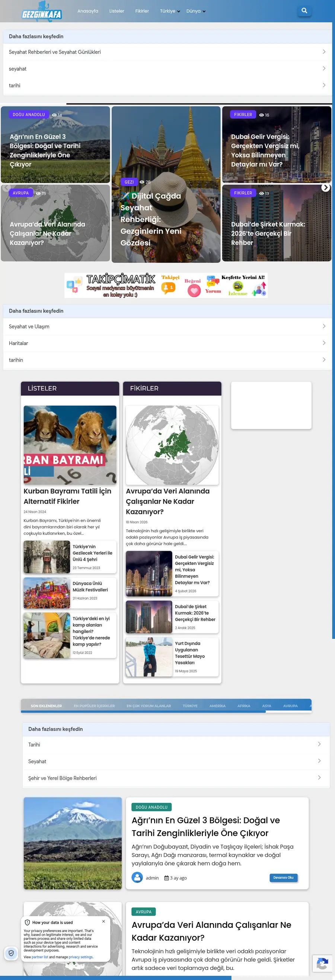Open the capitalized 'Seyahat' suggestion row

176,761
